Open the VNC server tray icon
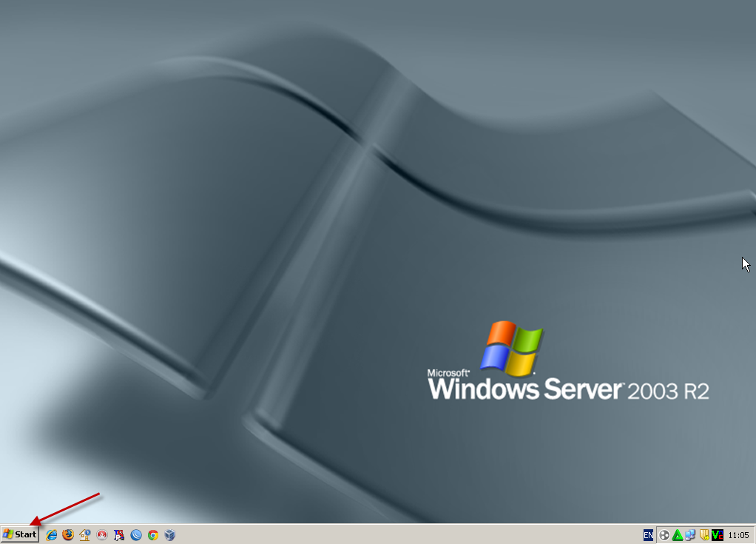This screenshot has height=544, width=756. tap(717, 535)
